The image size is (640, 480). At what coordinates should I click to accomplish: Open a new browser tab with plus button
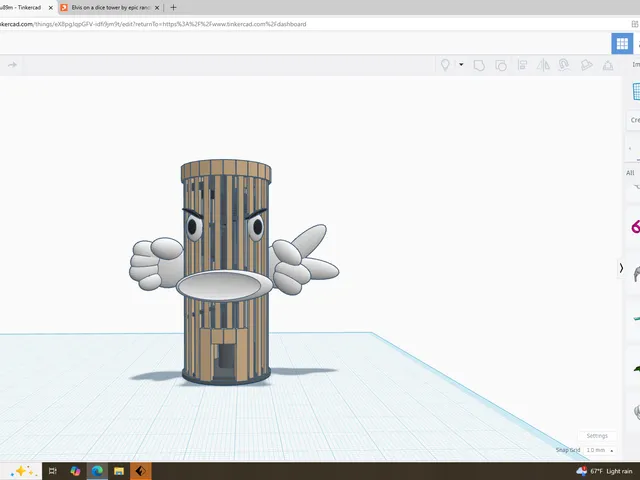pos(173,7)
